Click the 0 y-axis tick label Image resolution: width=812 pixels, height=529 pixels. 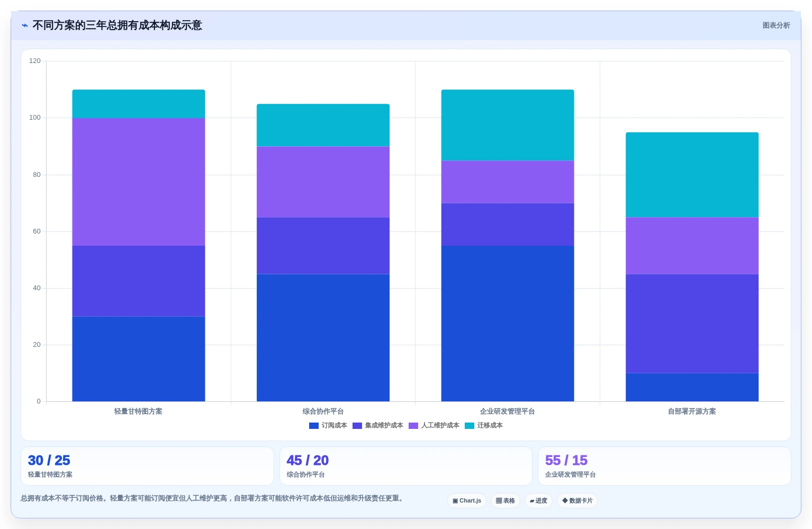[x=39, y=401]
